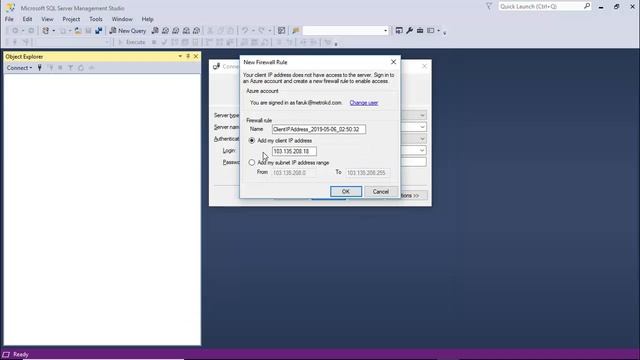
Task: Click the Quick Launch magnifier icon
Action: pyautogui.click(x=587, y=6)
